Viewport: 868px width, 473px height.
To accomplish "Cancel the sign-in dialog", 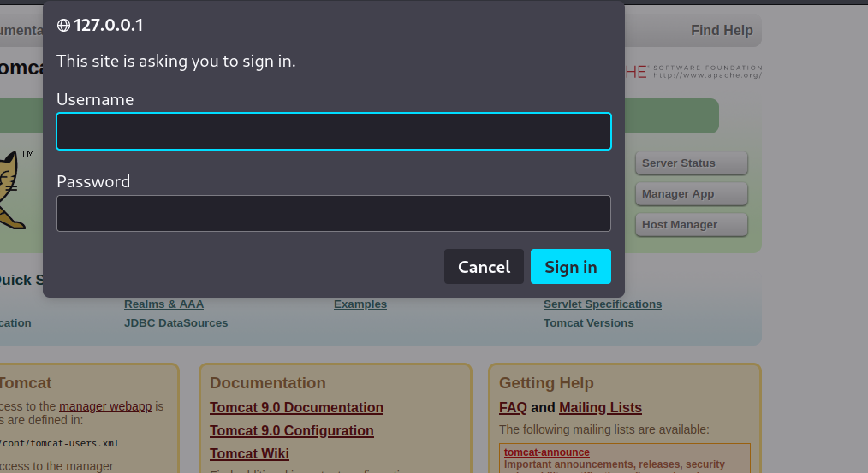I will coord(484,267).
